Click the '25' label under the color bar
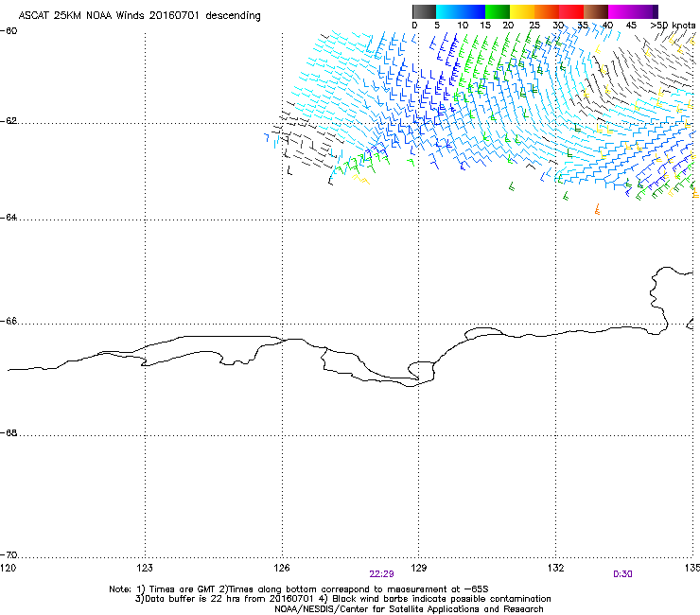This screenshot has width=700, height=615. click(534, 26)
